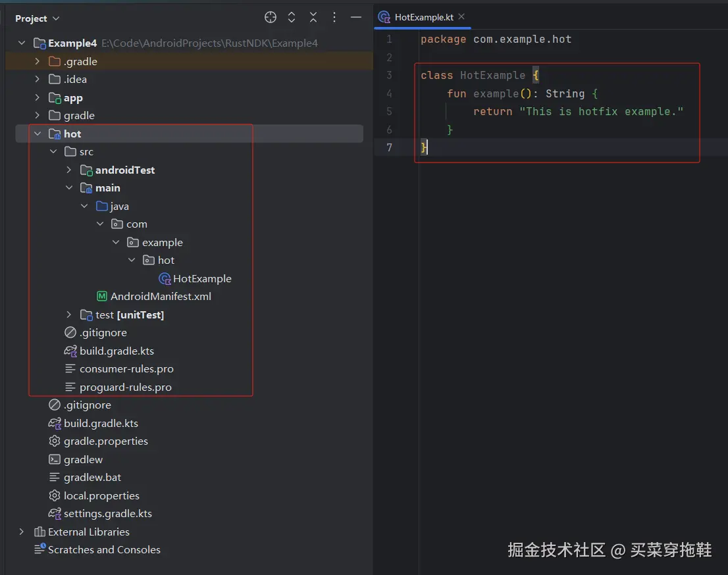Click the HotExample Kotlin class icon
Screen dimensions: 728x575
coord(165,278)
